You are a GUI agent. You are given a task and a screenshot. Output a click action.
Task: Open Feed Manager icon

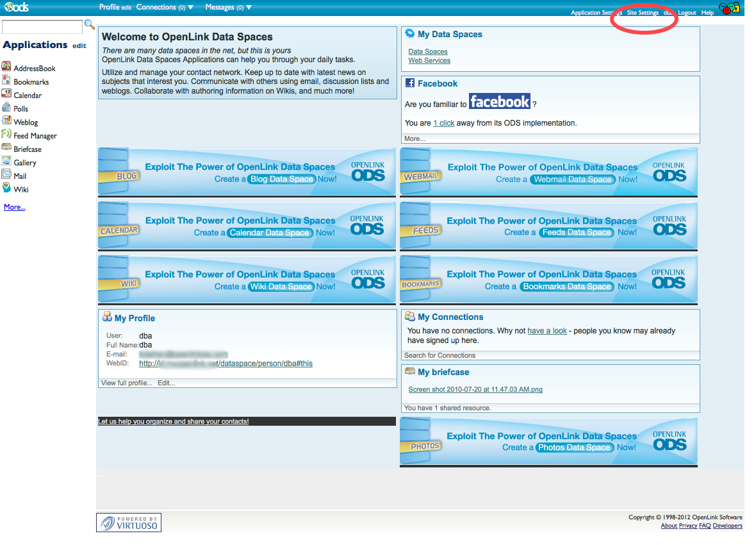6,135
